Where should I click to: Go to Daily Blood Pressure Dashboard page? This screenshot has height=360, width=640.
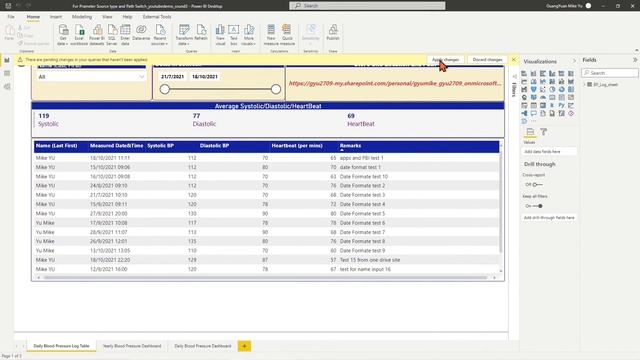click(x=203, y=346)
